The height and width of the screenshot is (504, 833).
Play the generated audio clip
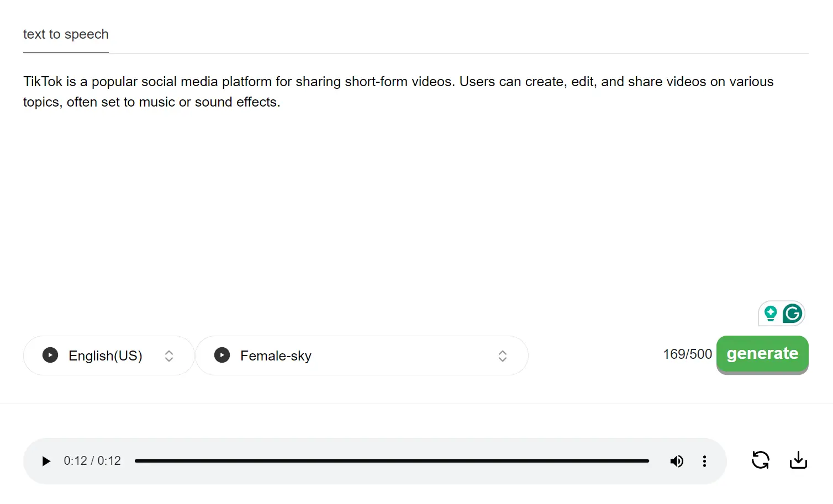[x=46, y=461]
